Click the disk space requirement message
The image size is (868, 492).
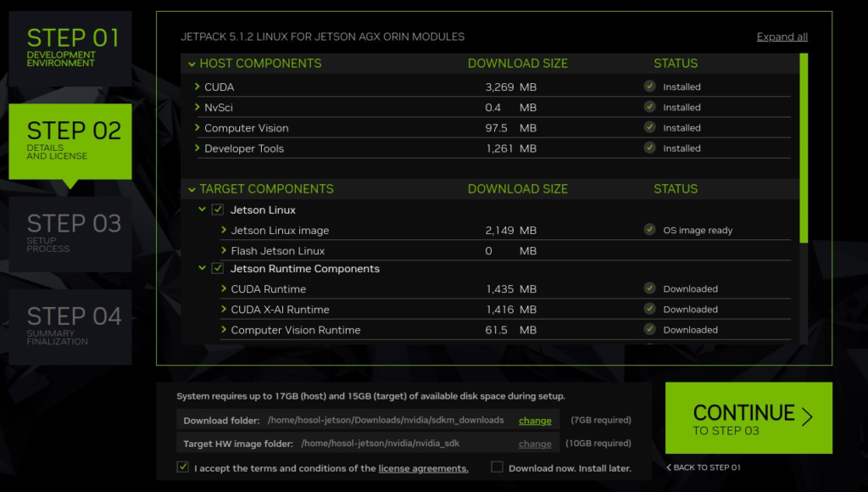click(370, 396)
